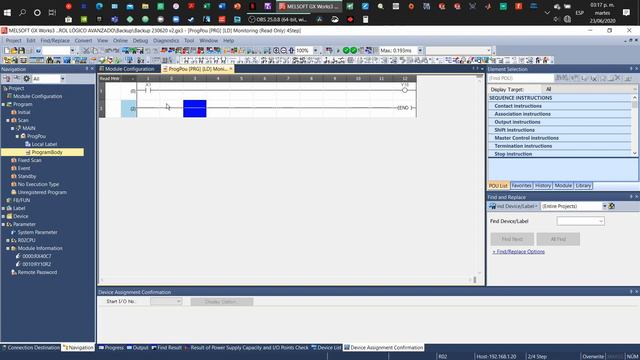640x360 pixels.
Task: Click the All Find button
Action: point(558,239)
